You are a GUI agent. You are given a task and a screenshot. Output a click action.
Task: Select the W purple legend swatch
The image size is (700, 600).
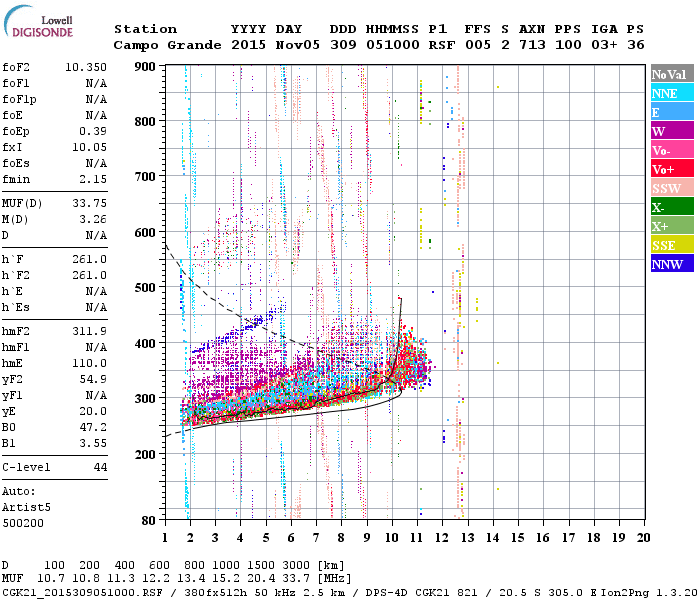(672, 131)
